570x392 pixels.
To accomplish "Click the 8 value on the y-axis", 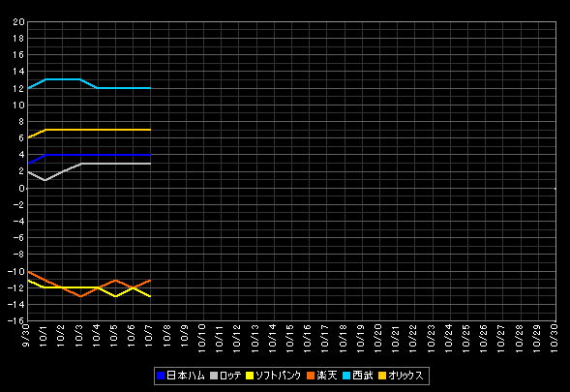I will 22,122.
